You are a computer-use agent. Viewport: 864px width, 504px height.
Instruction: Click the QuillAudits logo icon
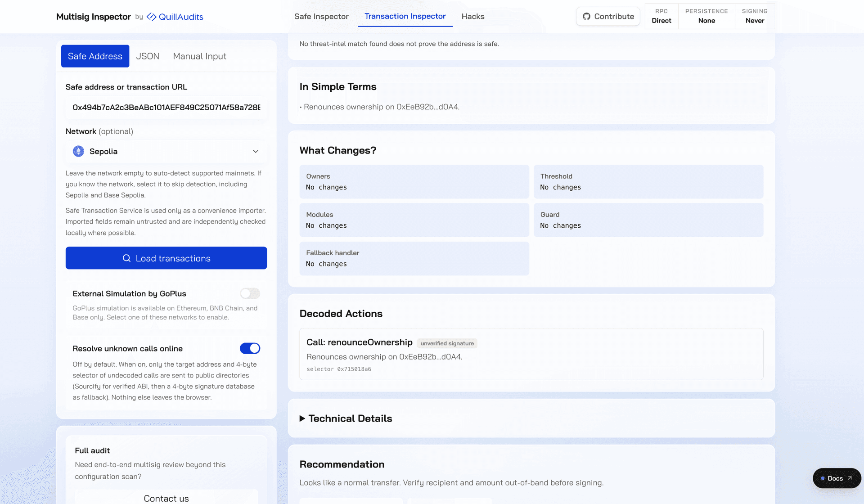click(152, 17)
